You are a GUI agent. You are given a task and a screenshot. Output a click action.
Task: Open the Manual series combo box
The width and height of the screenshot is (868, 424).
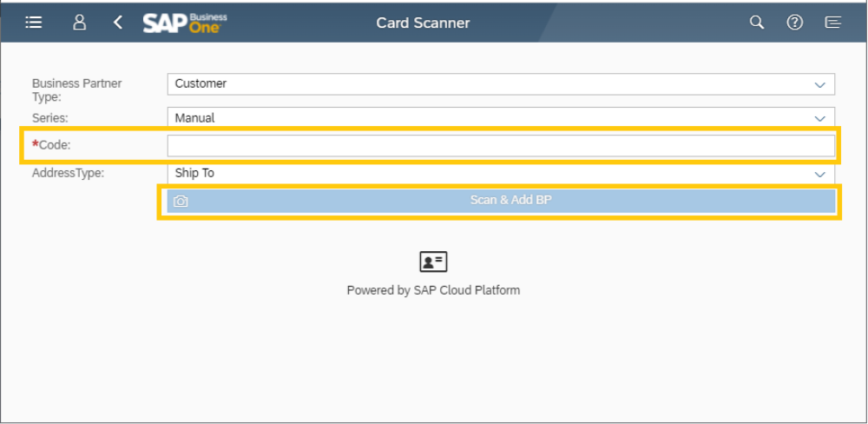coord(501,118)
